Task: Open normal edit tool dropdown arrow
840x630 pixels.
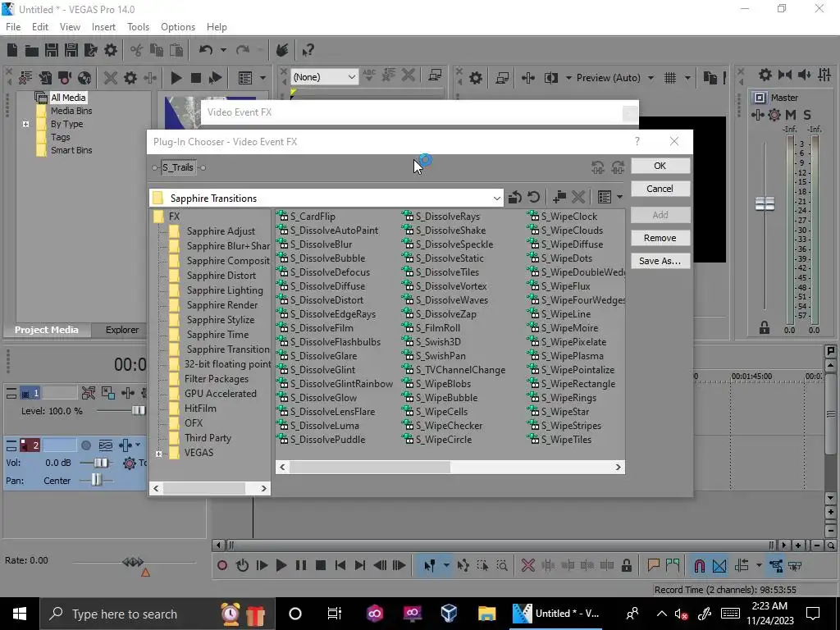Action: 445,565
